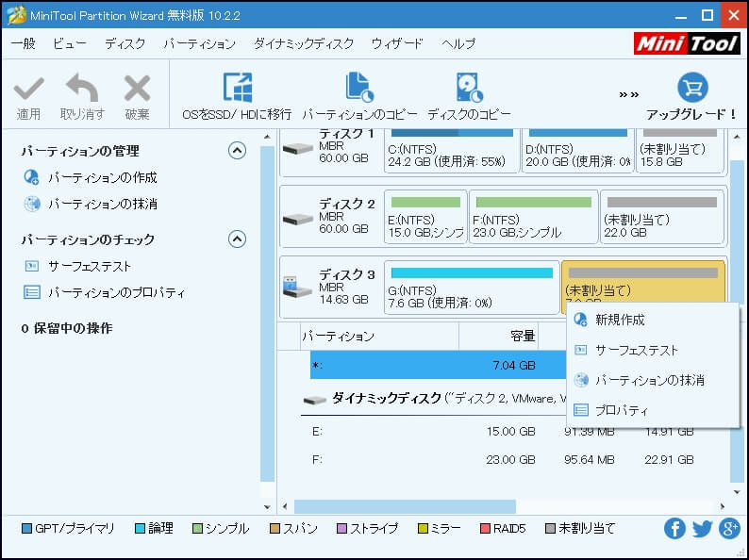749x560 pixels.
Task: Click パーティションの作成 in the sidebar
Action: [102, 177]
